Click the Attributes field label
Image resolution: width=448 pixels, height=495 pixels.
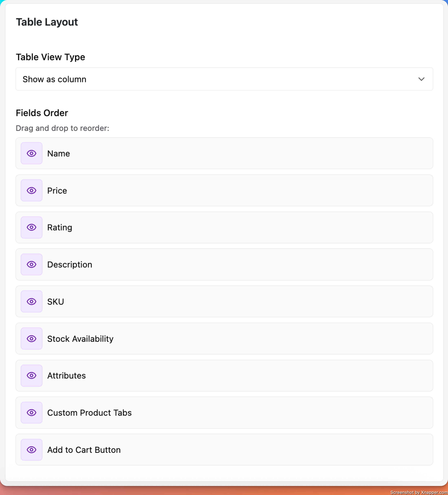(66, 376)
